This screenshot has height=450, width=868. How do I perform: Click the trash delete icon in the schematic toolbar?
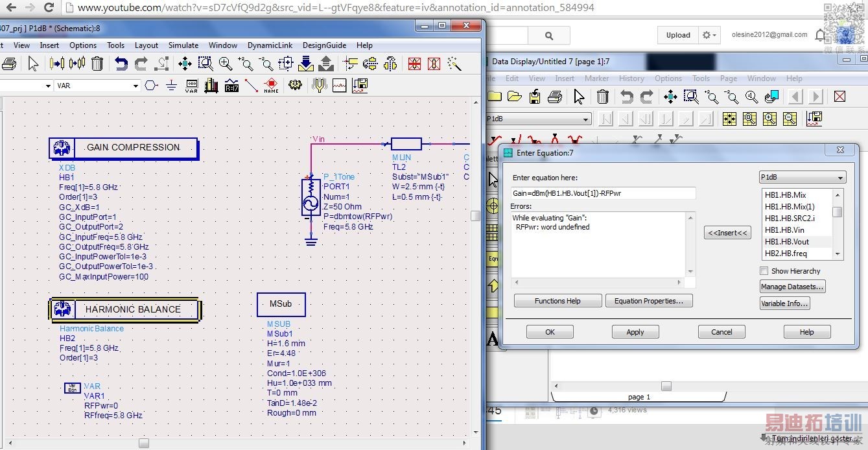(x=97, y=64)
